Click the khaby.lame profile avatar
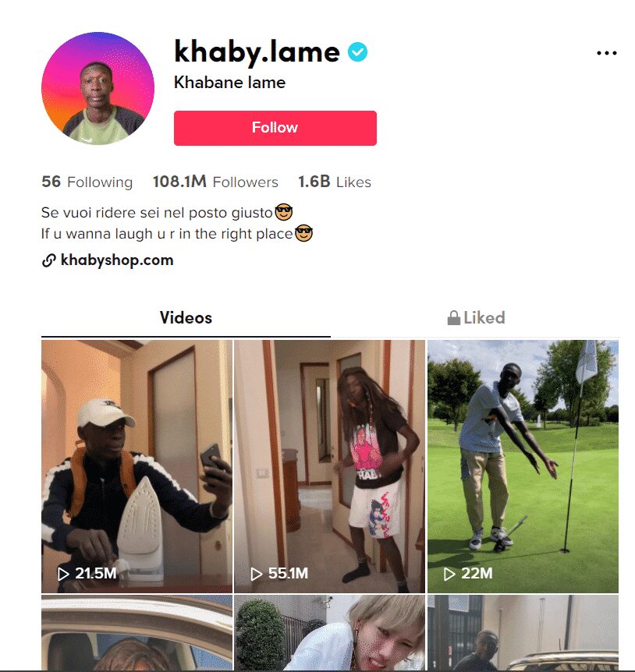The image size is (635, 672). 98,88
